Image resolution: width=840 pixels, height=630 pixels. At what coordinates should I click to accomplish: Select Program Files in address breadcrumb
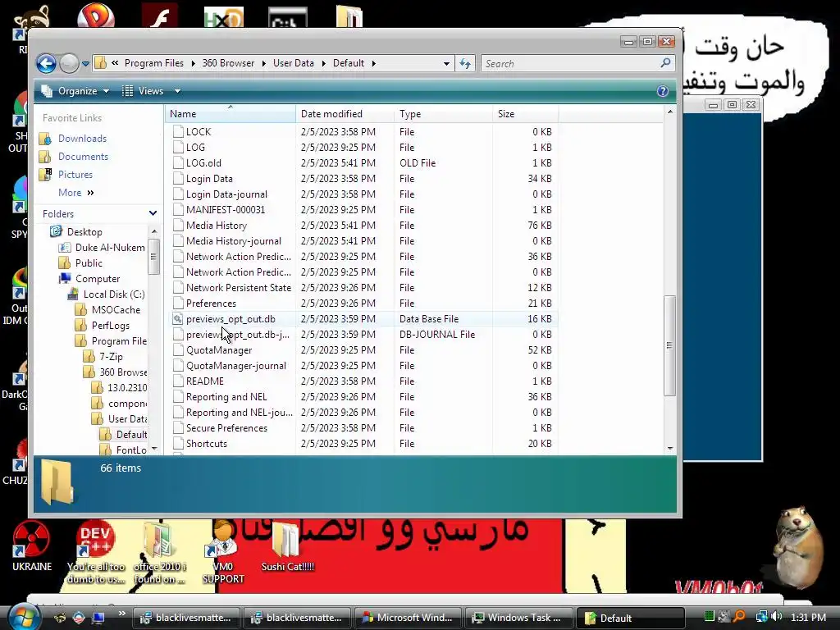pyautogui.click(x=154, y=63)
